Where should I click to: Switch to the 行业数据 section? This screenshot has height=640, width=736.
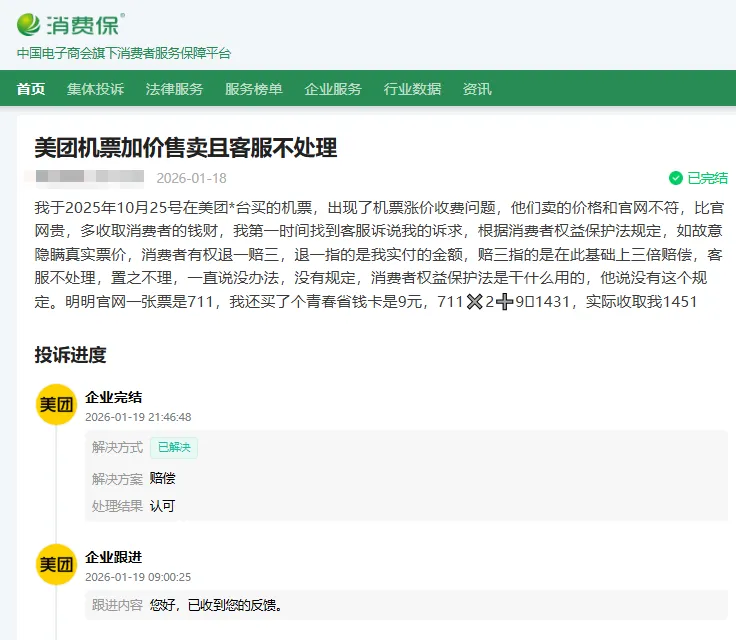pyautogui.click(x=412, y=89)
